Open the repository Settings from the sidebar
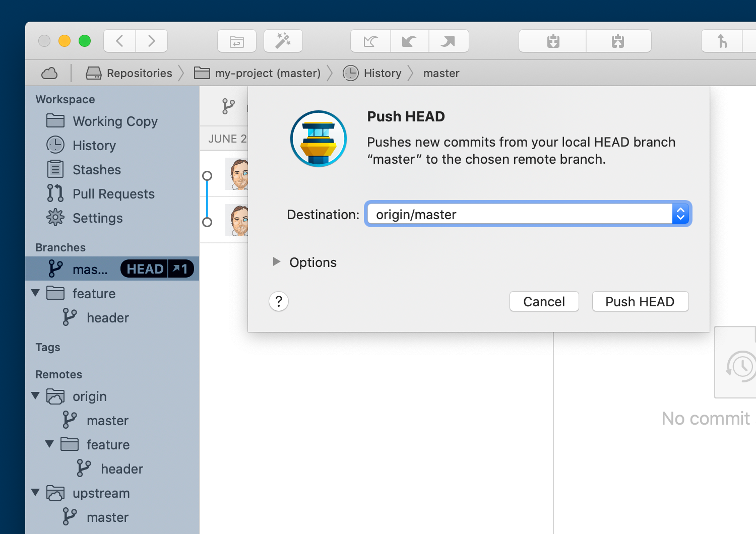Image resolution: width=756 pixels, height=534 pixels. [97, 218]
